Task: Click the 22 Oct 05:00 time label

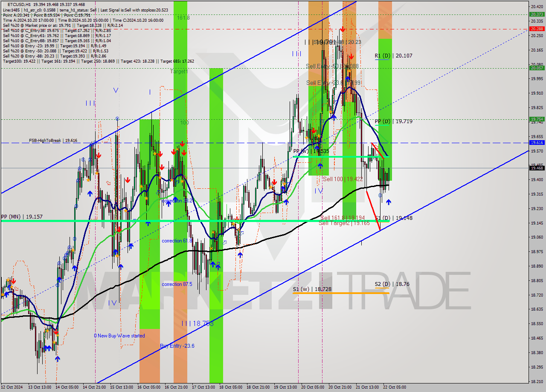Action: click(394, 388)
